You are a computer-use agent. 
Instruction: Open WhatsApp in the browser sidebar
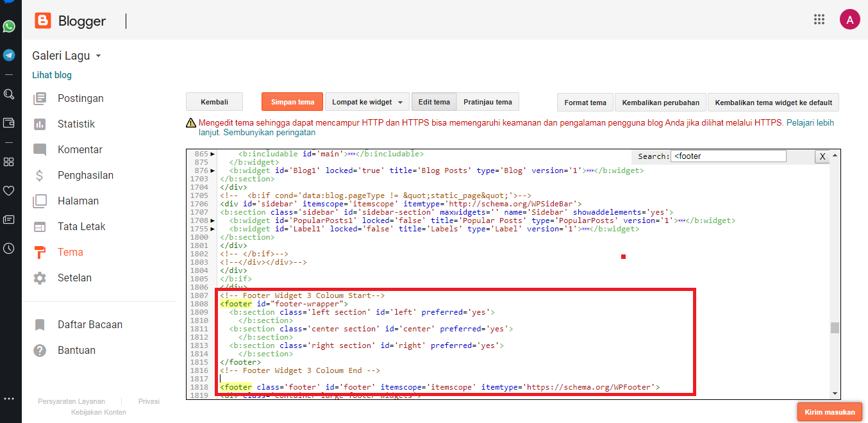pos(9,26)
